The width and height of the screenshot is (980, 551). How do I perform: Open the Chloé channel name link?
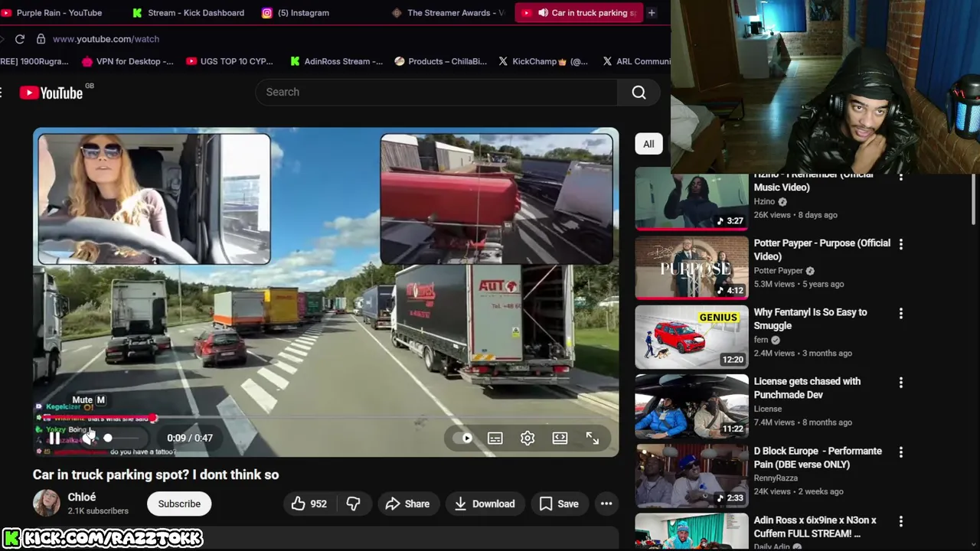pos(82,497)
